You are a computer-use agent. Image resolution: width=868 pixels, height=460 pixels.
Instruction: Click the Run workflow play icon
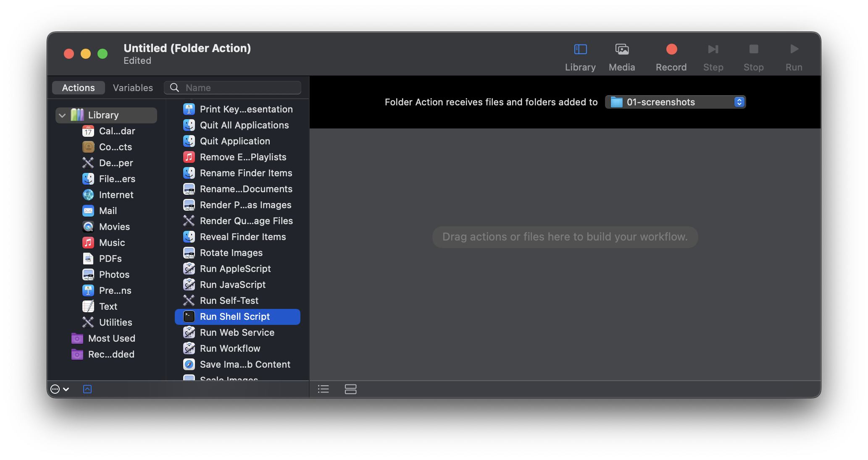click(x=794, y=50)
